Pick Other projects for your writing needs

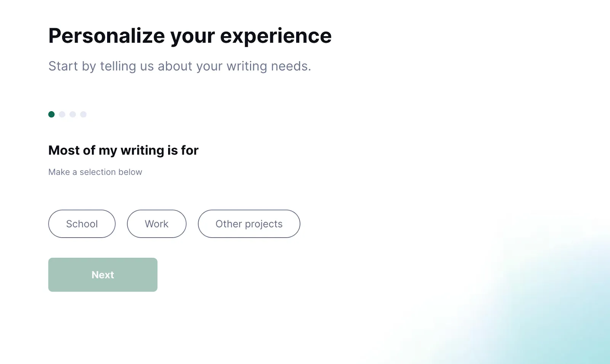pyautogui.click(x=249, y=224)
